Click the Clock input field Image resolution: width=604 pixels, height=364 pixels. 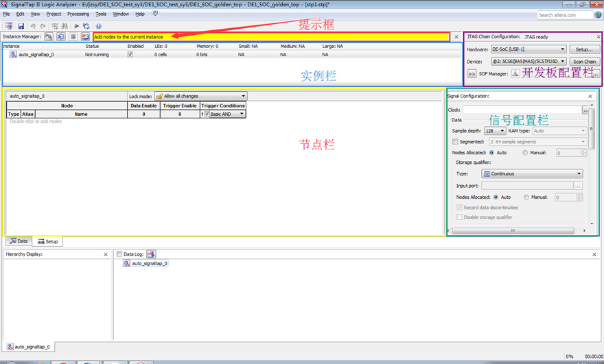click(x=522, y=110)
